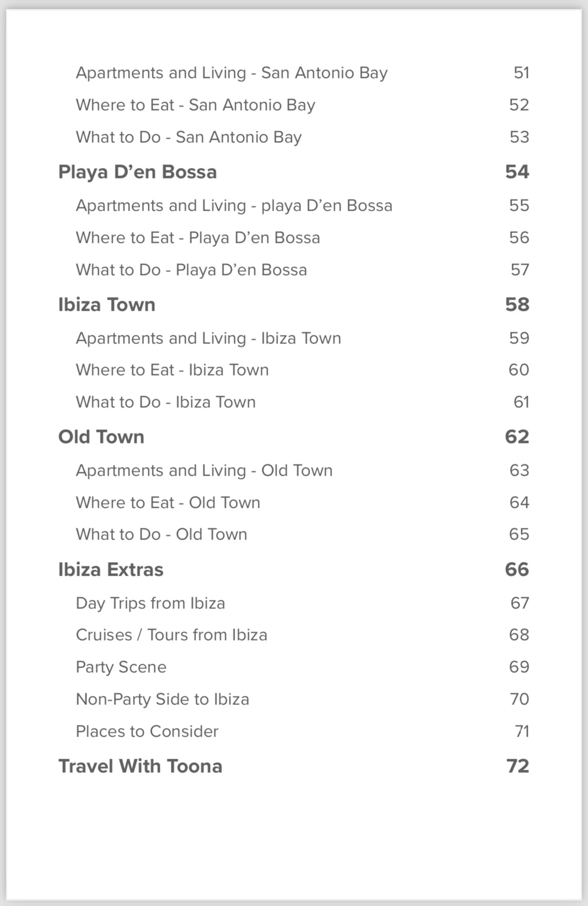The width and height of the screenshot is (588, 906).
Task: Open Apartments and Living - playa D'en Bossa
Action: coord(234,206)
